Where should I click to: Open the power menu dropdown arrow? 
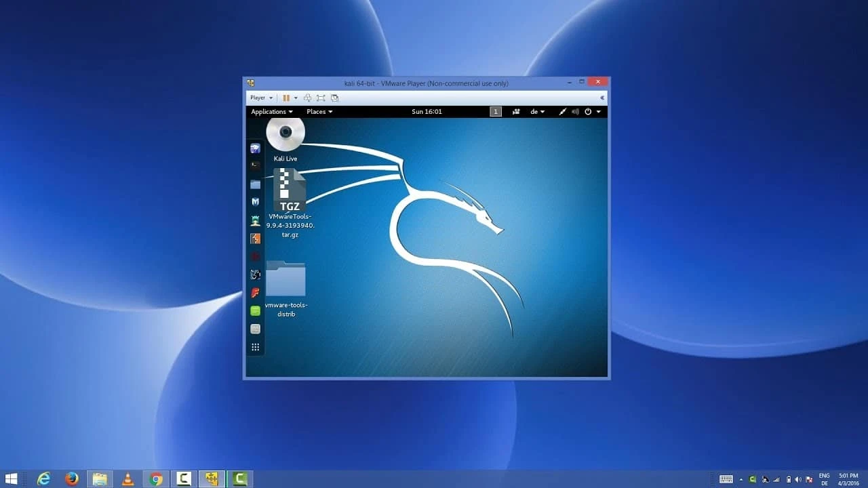tap(597, 111)
